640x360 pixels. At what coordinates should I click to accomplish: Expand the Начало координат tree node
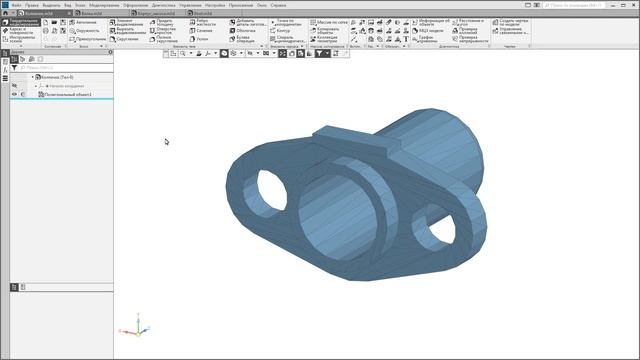pyautogui.click(x=36, y=86)
